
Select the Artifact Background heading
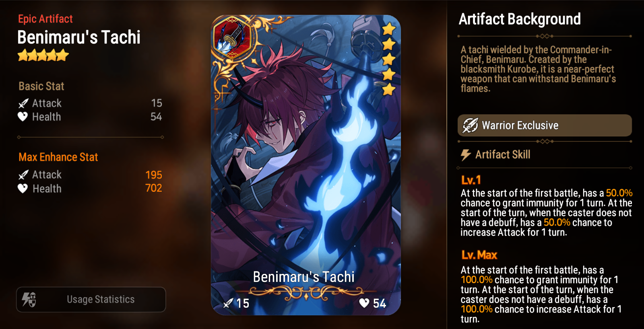coord(520,19)
